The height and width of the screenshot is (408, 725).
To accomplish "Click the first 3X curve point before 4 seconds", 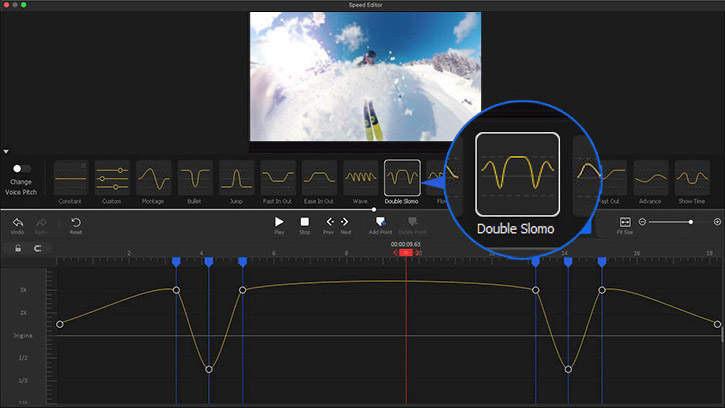I will tap(176, 290).
